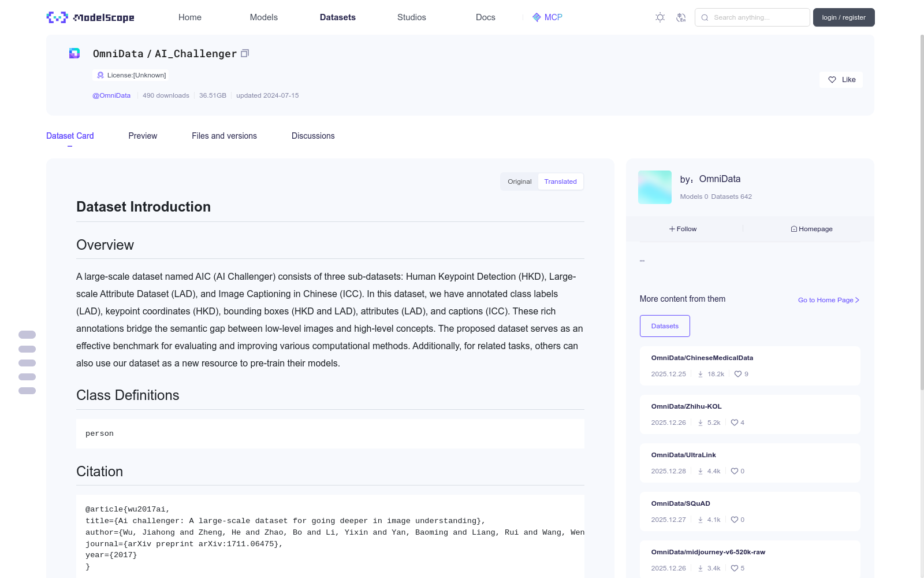Viewport: 924px width, 578px height.
Task: Click the magnifier icon in search box
Action: pyautogui.click(x=705, y=17)
